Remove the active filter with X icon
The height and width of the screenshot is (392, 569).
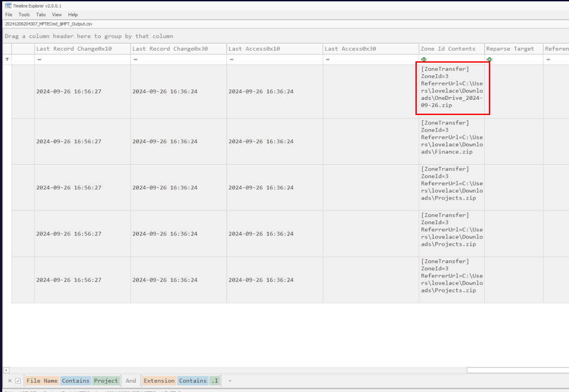pos(10,381)
